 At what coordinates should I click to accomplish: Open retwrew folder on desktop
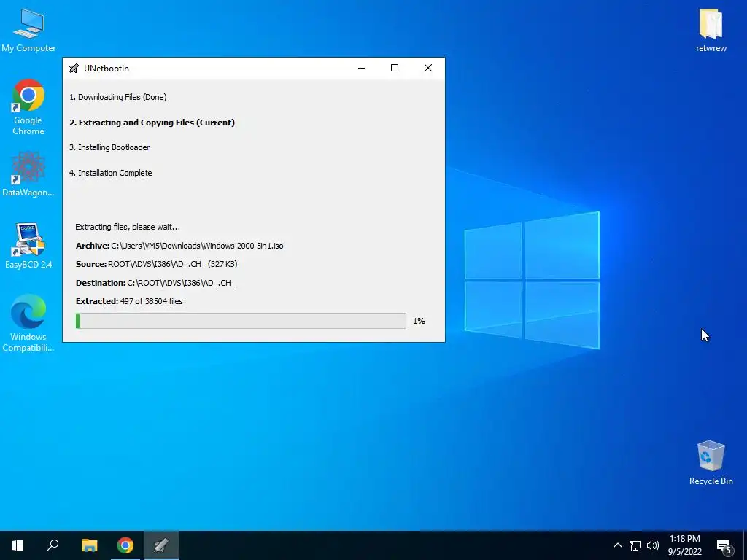pyautogui.click(x=711, y=31)
